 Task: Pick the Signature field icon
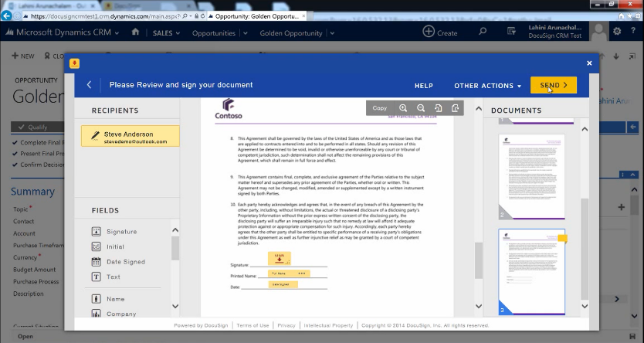(96, 231)
